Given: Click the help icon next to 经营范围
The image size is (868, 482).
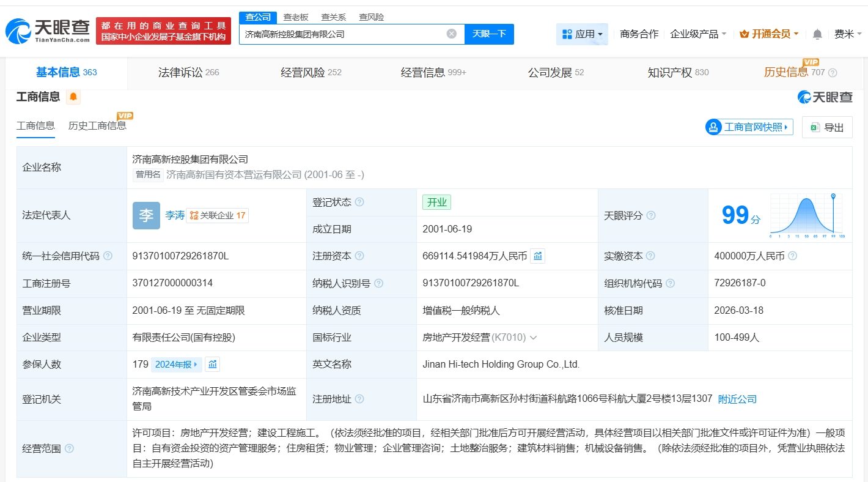Looking at the screenshot, I should tap(69, 449).
